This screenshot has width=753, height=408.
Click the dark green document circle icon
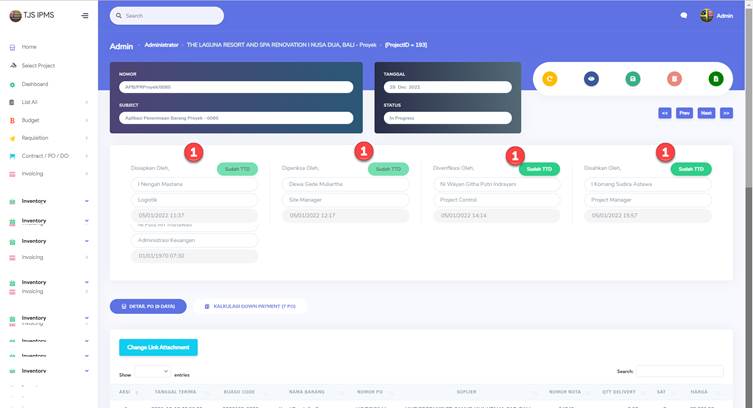point(715,79)
